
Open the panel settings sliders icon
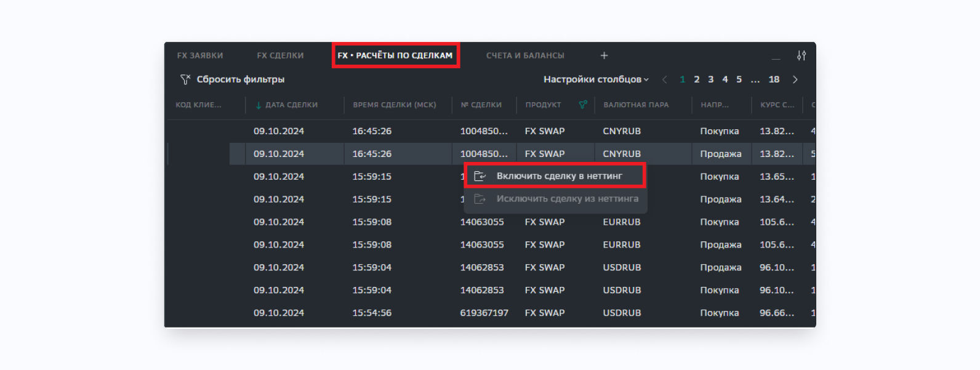pos(801,55)
